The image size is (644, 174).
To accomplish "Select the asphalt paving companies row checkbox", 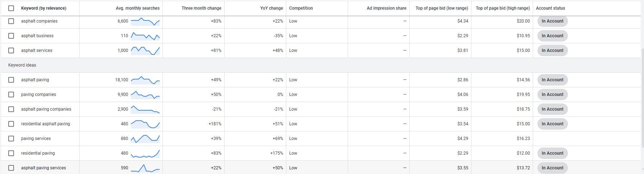I will (11, 109).
